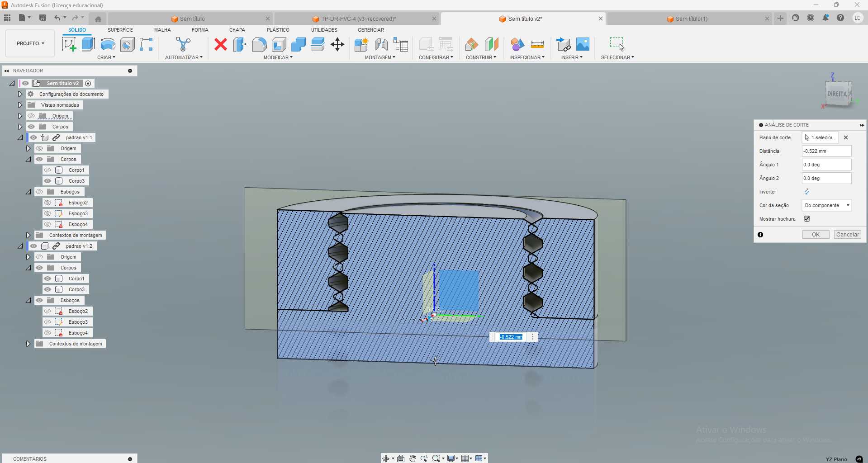
Task: Open the Help question mark icon
Action: [x=840, y=18]
